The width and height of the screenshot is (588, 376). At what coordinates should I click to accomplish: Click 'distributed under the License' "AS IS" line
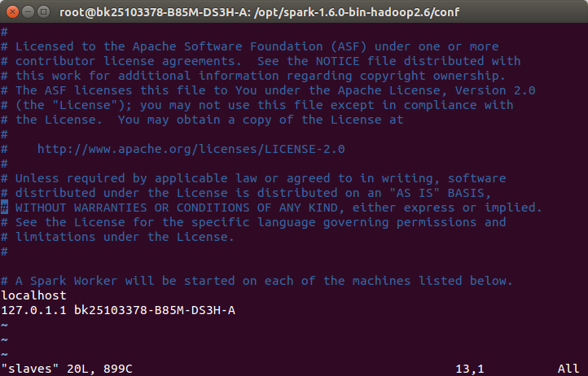[246, 193]
